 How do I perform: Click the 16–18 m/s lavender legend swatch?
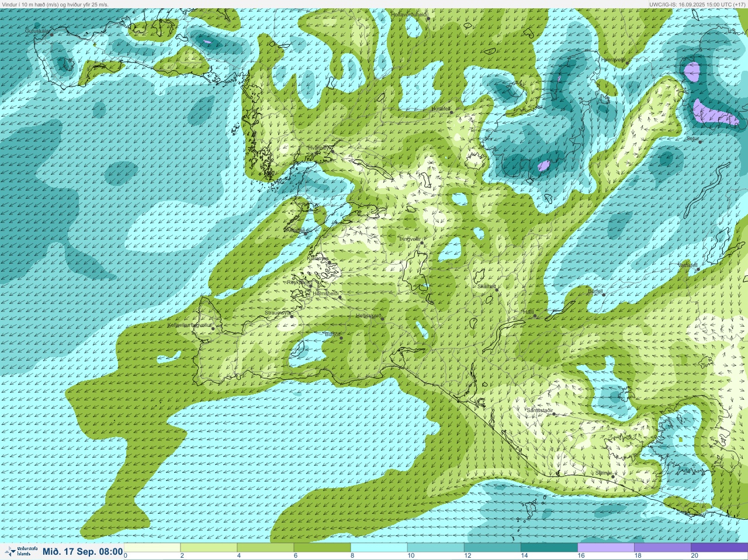coord(605,548)
